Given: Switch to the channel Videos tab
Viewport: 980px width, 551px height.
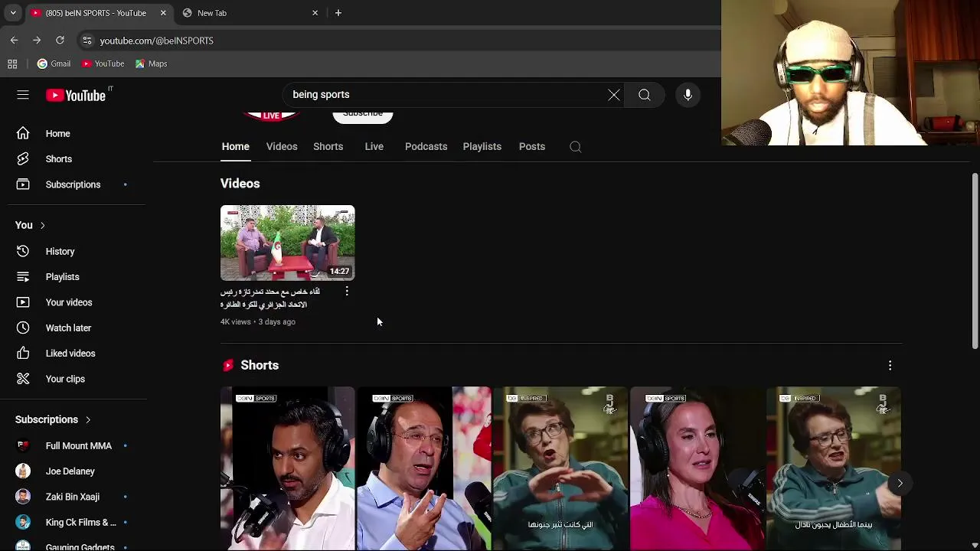Looking at the screenshot, I should pyautogui.click(x=282, y=147).
